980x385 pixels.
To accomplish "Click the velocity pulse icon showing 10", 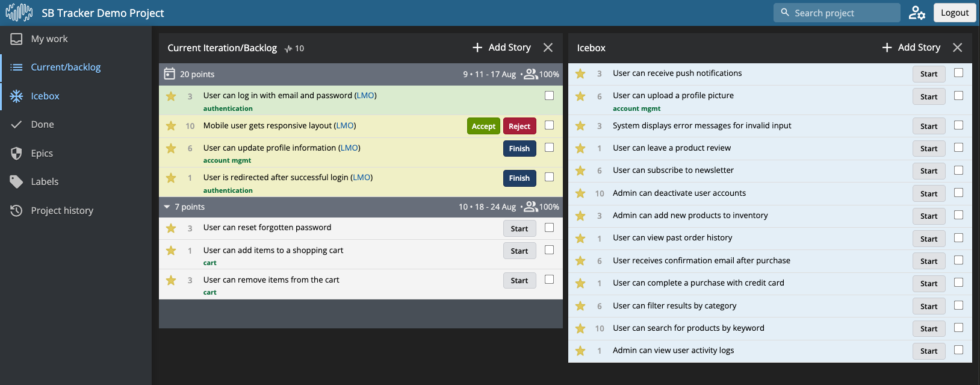I will click(288, 49).
